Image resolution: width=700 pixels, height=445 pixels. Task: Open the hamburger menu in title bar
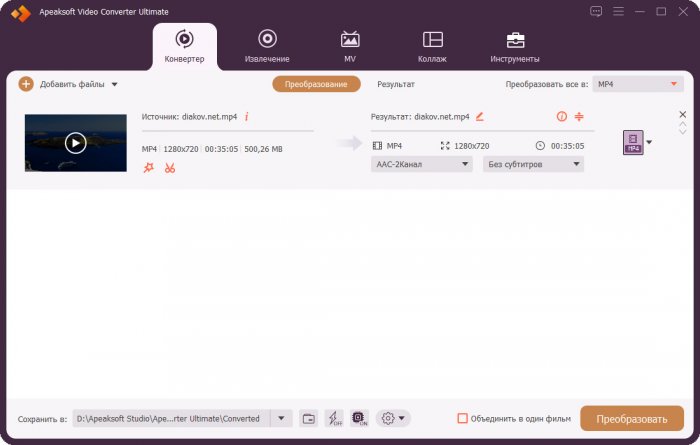click(x=618, y=12)
